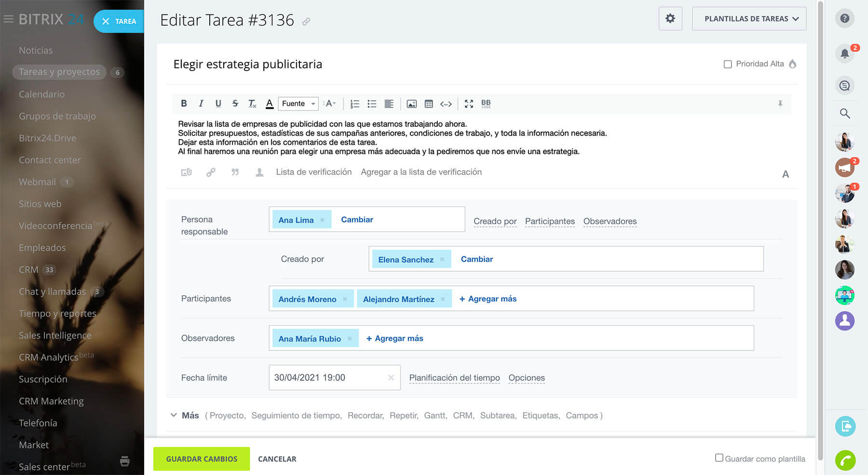Insert an image into the description

click(411, 104)
